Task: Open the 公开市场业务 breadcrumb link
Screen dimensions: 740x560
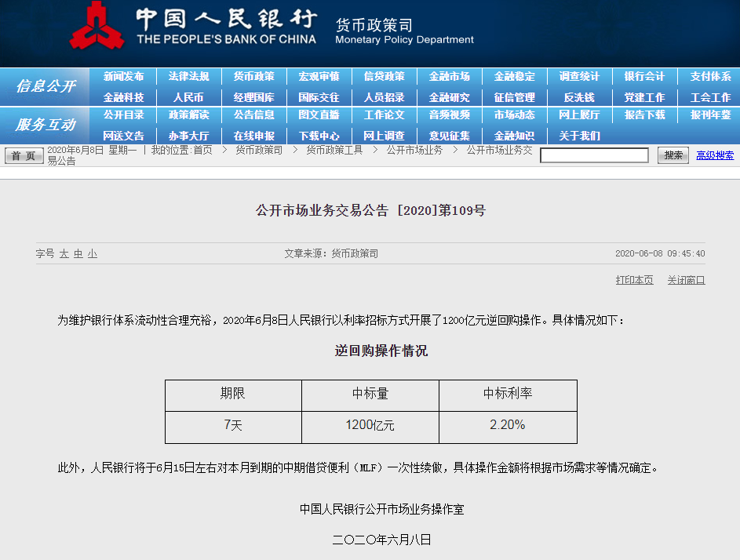Action: tap(414, 150)
